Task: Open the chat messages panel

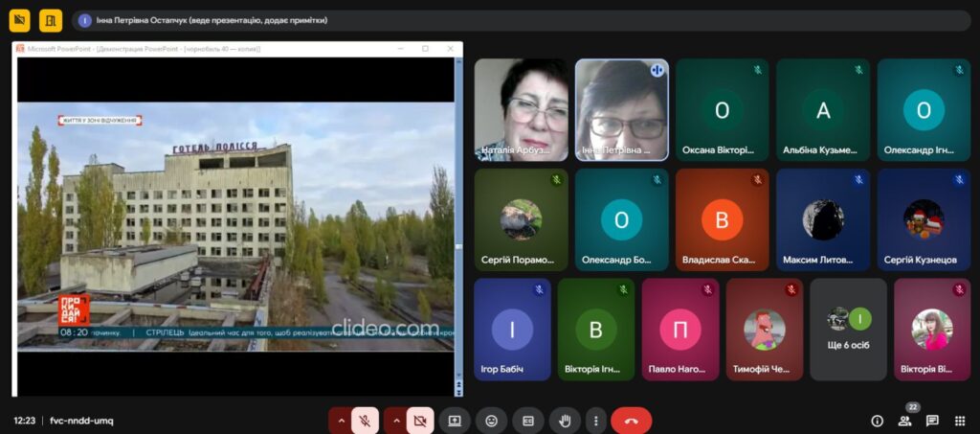Action: 932,421
